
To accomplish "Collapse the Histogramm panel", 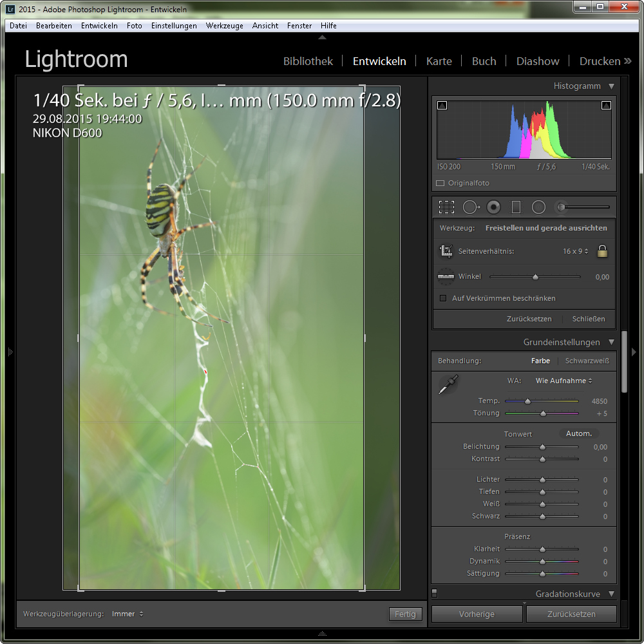I will click(611, 86).
